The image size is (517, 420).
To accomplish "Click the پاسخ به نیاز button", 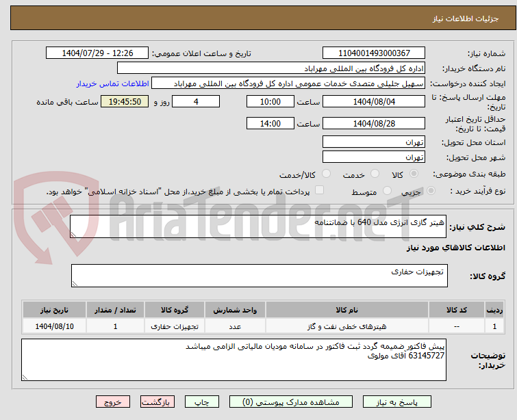I will point(397,402).
